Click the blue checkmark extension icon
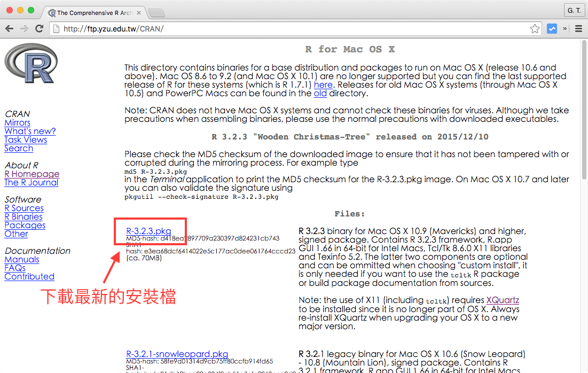 click(552, 29)
